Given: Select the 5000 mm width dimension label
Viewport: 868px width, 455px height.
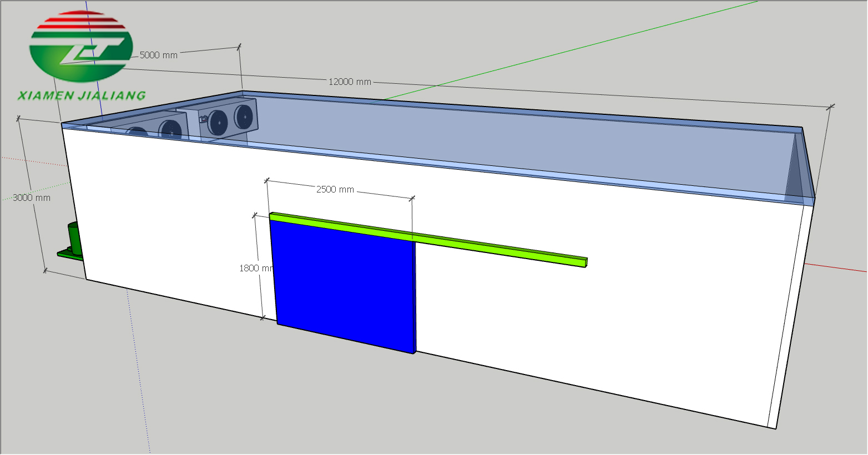Looking at the screenshot, I should 158,55.
